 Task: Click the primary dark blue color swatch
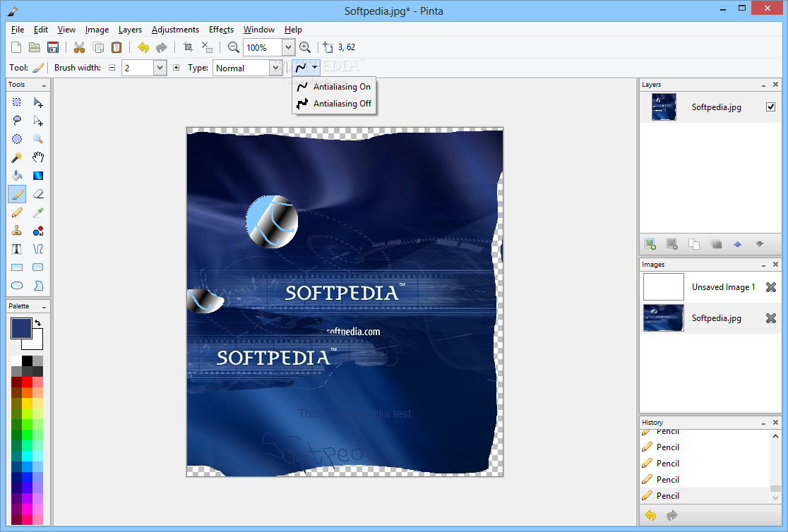(22, 329)
